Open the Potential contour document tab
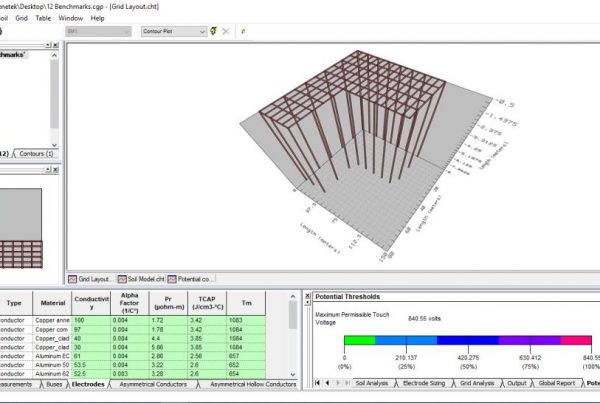 191,278
